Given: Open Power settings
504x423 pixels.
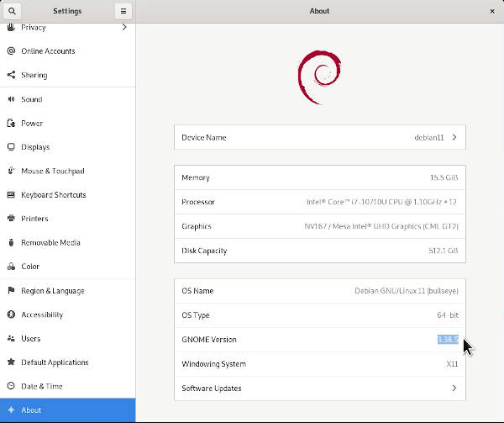Looking at the screenshot, I should (x=67, y=124).
